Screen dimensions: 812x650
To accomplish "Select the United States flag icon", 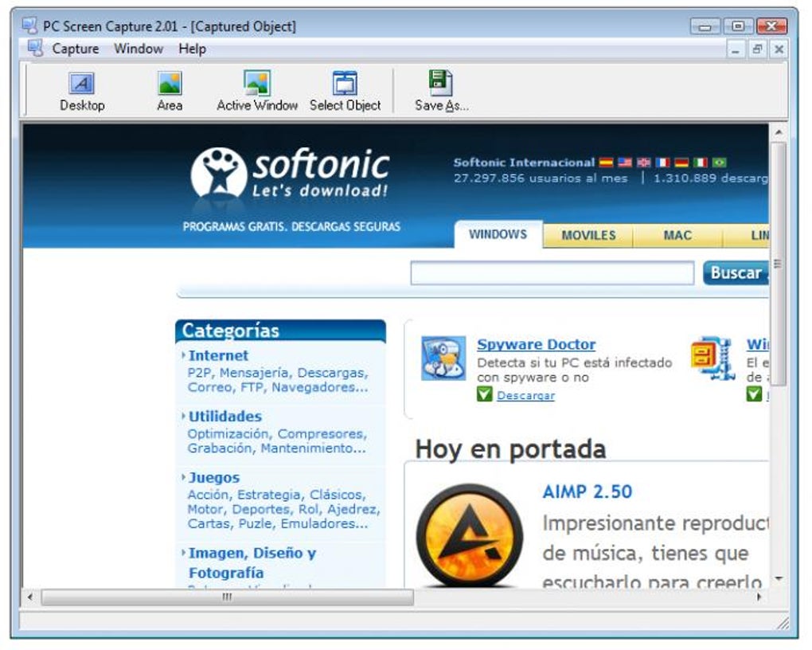I will pos(625,162).
